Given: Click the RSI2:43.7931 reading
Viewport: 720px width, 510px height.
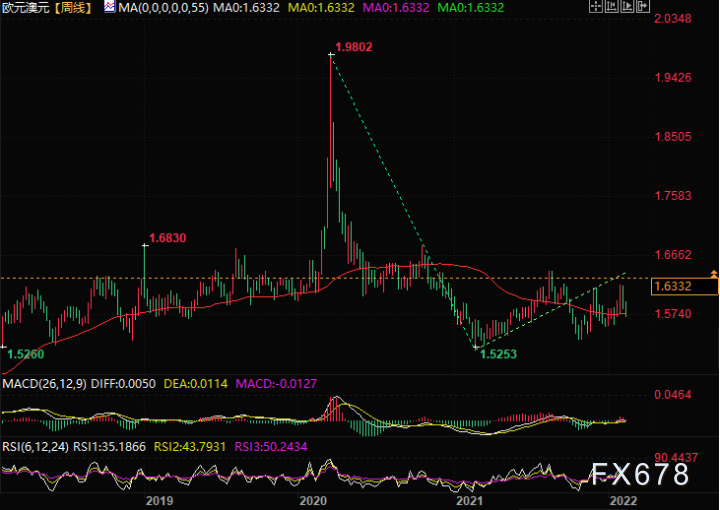Looking at the screenshot, I should click(190, 447).
